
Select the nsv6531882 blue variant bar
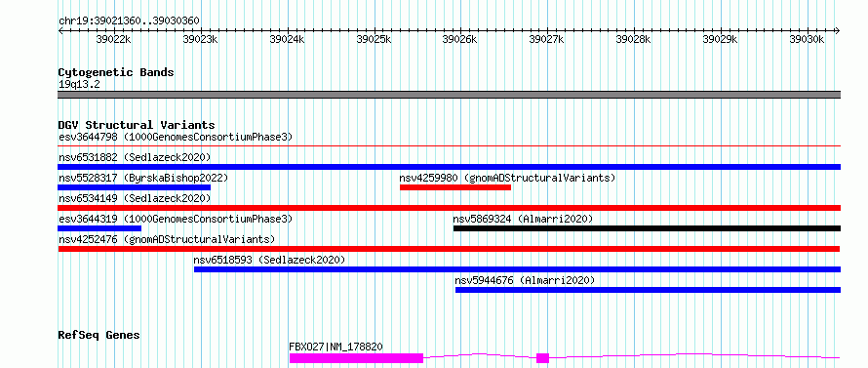pos(449,167)
